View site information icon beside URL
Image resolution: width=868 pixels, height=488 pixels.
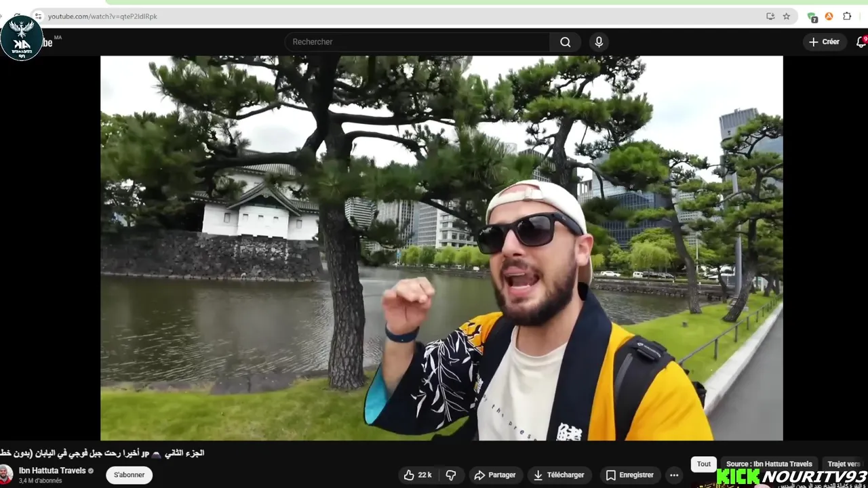[38, 16]
